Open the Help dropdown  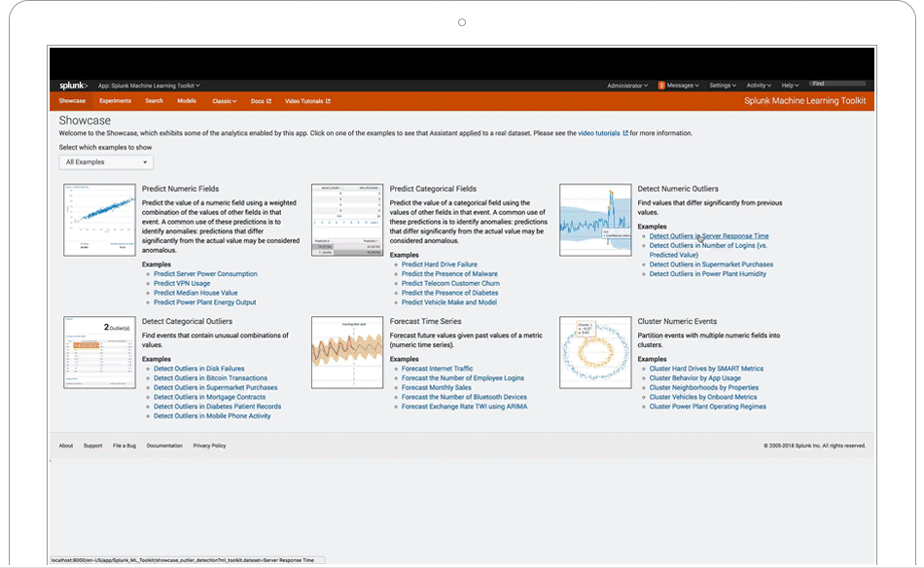(790, 86)
